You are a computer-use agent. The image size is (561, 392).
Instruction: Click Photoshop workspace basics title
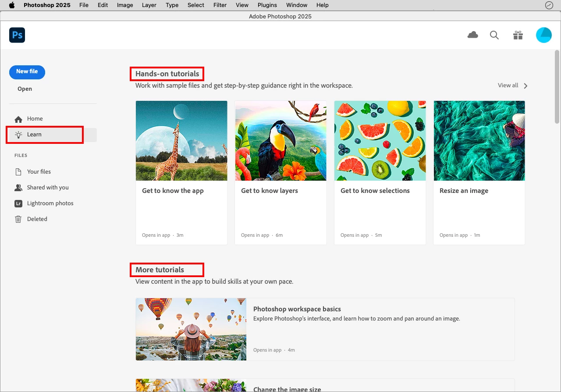click(x=297, y=309)
